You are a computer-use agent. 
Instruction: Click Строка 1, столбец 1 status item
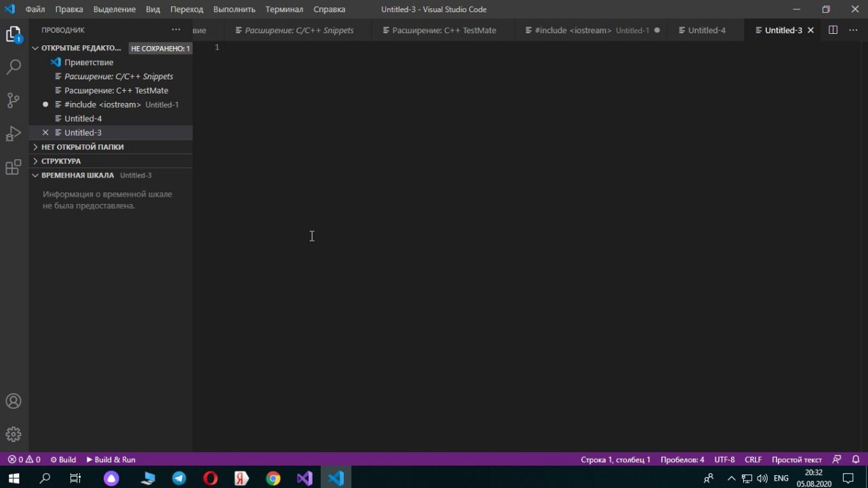[615, 460]
